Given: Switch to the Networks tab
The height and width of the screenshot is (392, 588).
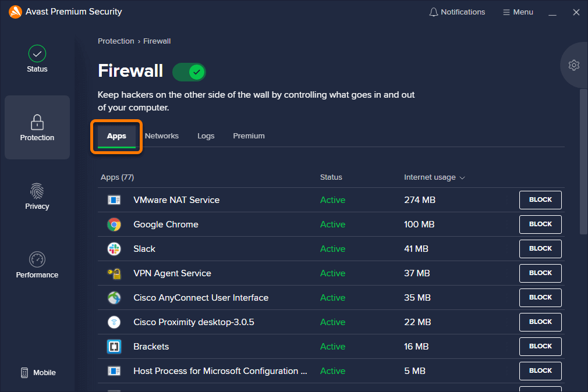Looking at the screenshot, I should click(161, 136).
